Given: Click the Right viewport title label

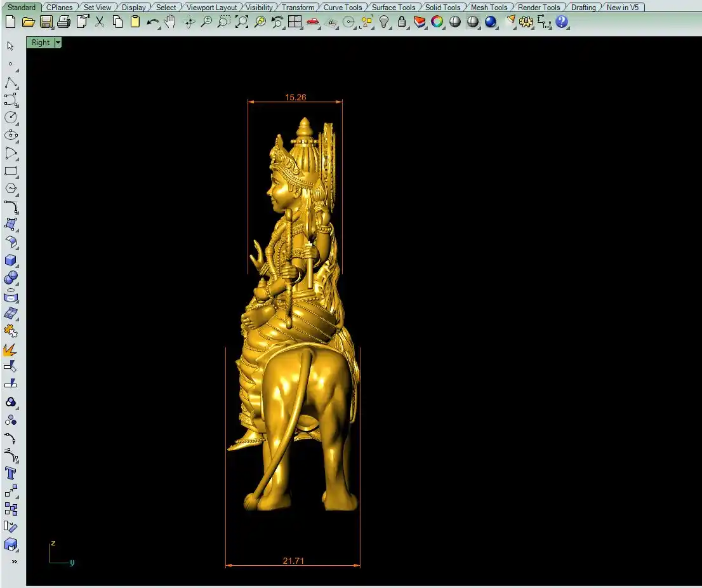Looking at the screenshot, I should (41, 43).
